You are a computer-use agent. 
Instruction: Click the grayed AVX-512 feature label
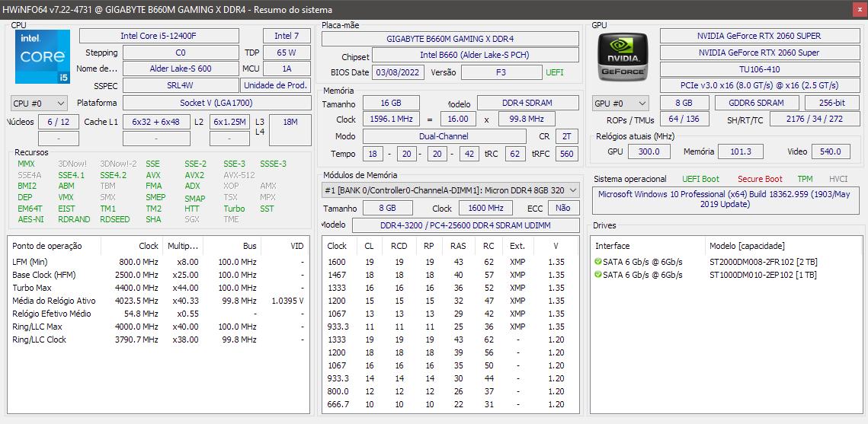[239, 175]
